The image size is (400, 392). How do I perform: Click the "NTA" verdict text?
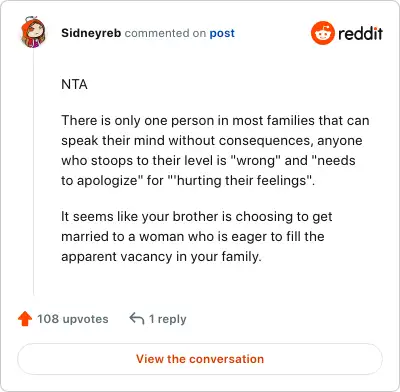74,84
